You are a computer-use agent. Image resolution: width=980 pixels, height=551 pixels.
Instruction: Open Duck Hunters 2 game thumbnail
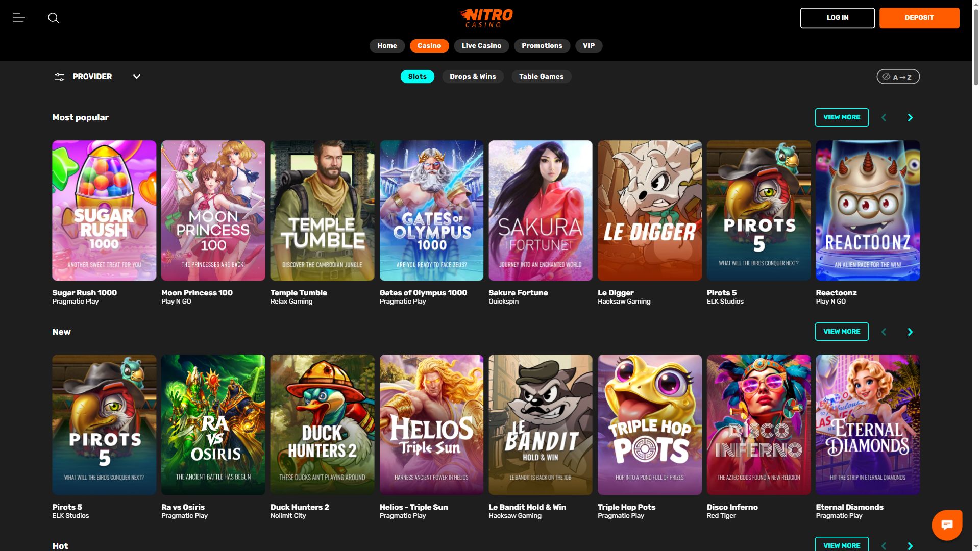tap(322, 425)
